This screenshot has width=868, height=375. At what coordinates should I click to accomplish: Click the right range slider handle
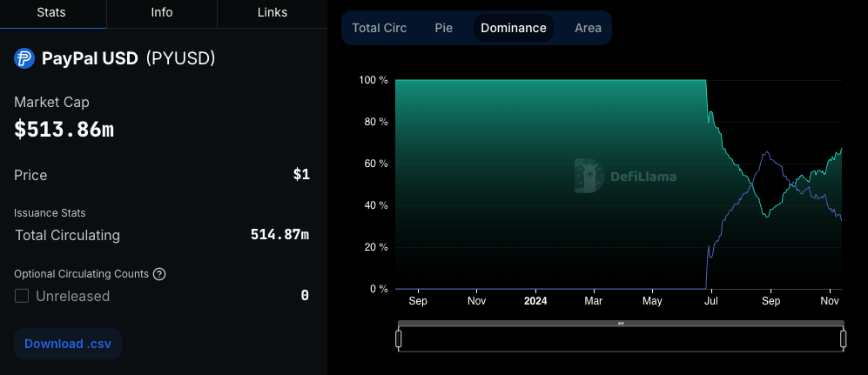click(x=843, y=338)
